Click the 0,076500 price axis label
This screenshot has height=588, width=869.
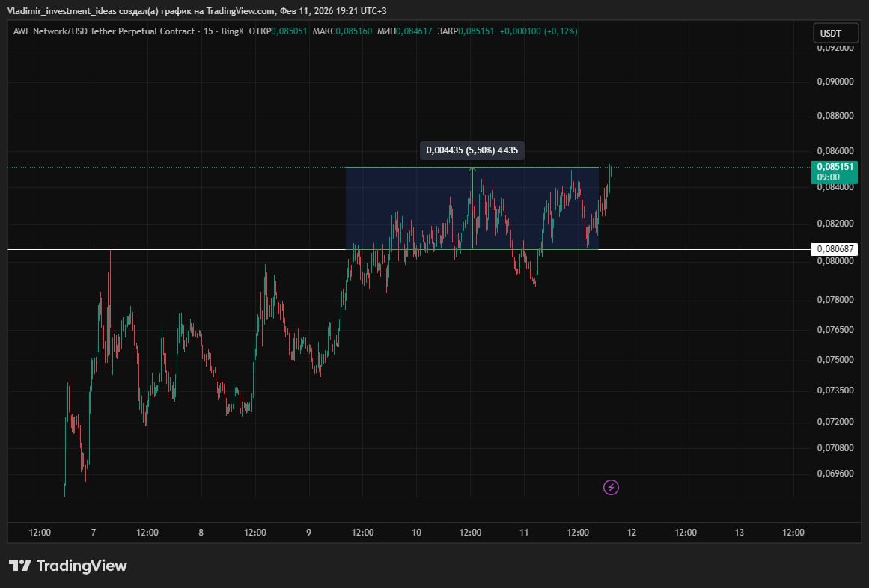click(x=835, y=329)
